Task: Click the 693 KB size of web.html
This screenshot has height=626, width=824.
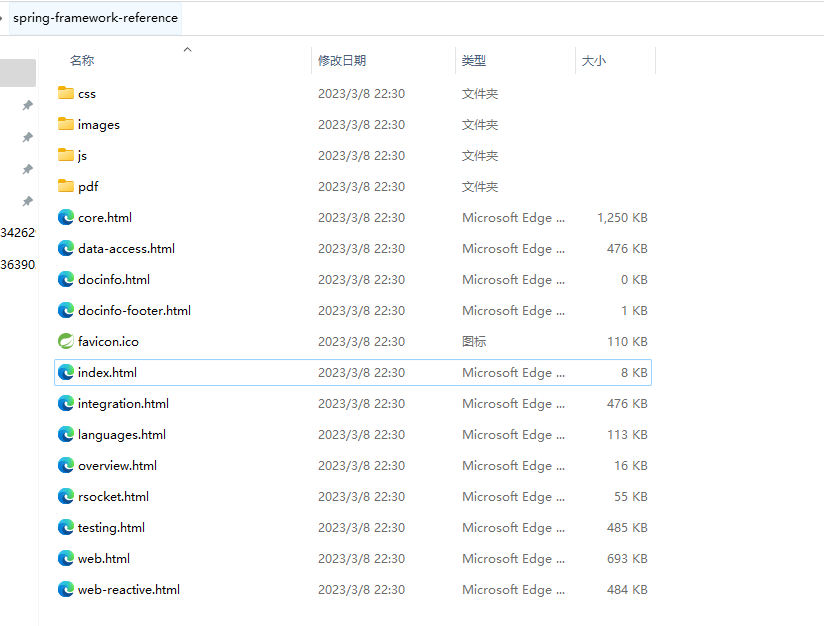Action: 627,559
